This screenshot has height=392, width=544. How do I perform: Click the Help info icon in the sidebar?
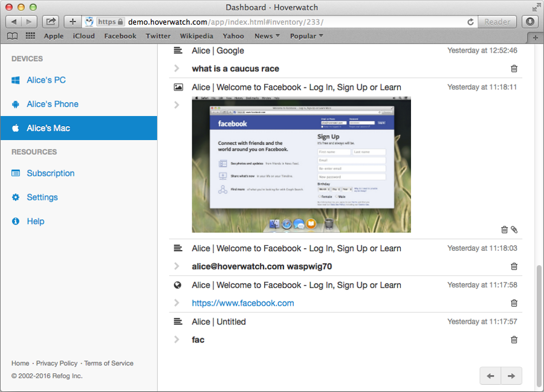pyautogui.click(x=16, y=221)
